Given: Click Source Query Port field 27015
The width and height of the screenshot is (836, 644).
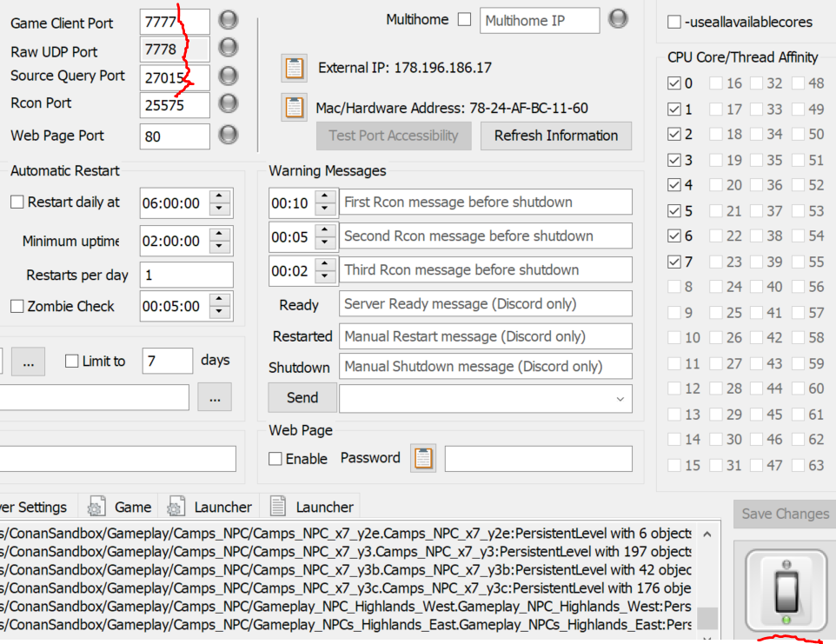Looking at the screenshot, I should click(175, 78).
